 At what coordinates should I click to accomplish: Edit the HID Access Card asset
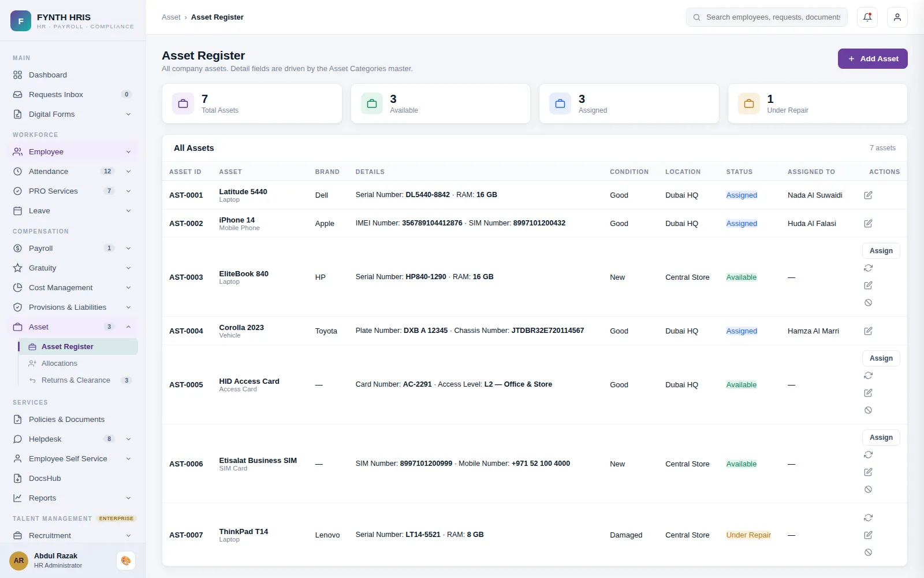point(868,393)
